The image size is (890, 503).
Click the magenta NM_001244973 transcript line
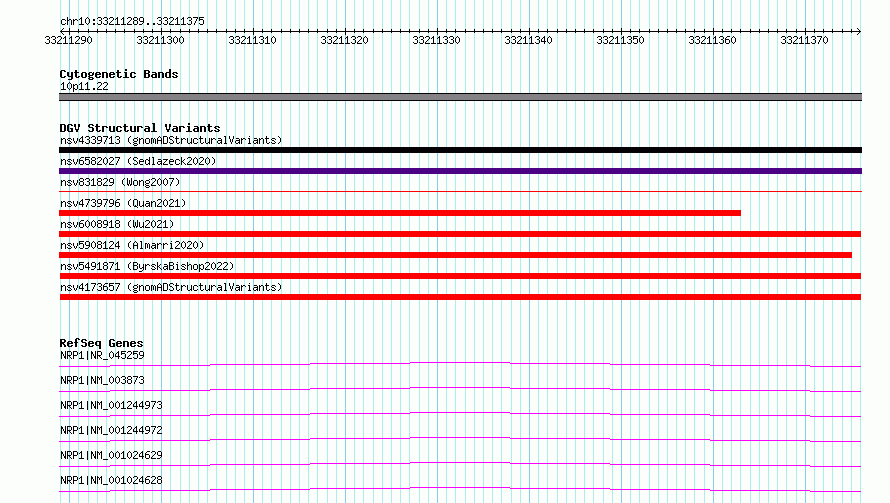[x=460, y=414]
